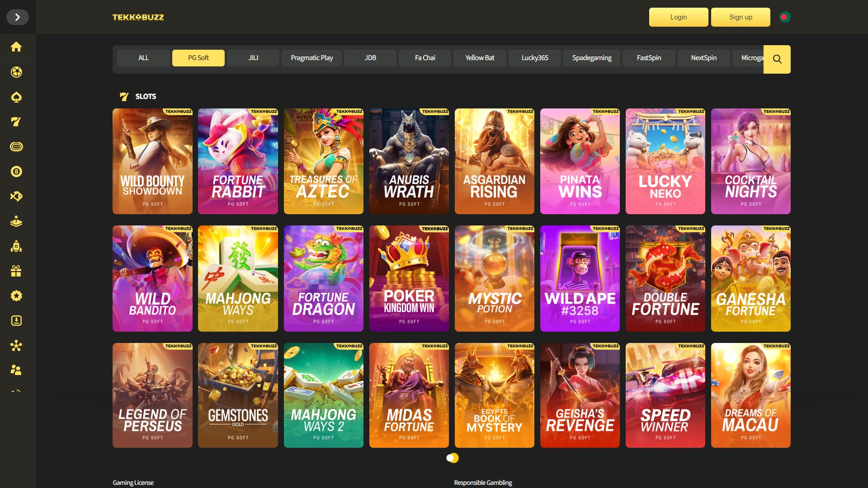Select the NextSpin provider tab
868x488 pixels.
click(704, 58)
